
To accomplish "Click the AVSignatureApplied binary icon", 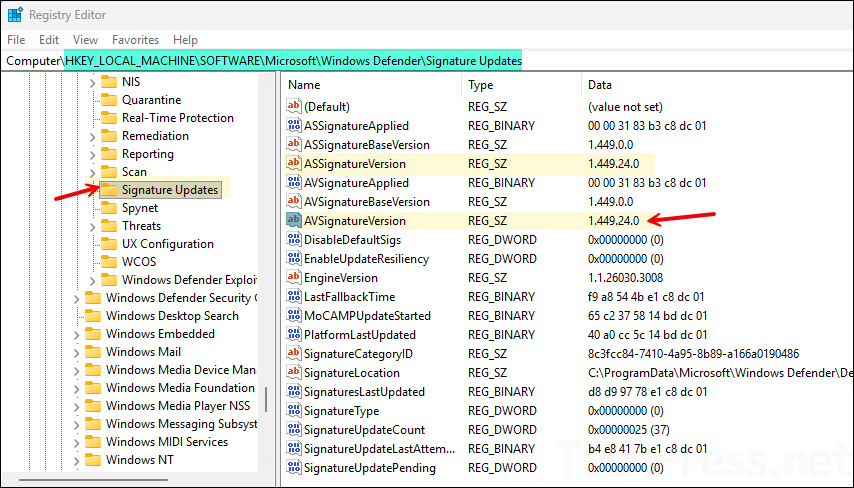I will coord(294,182).
